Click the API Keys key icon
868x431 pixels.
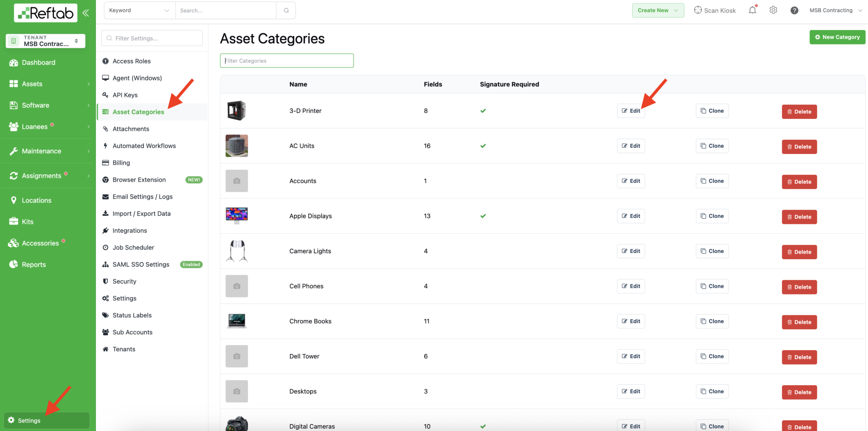tap(106, 95)
